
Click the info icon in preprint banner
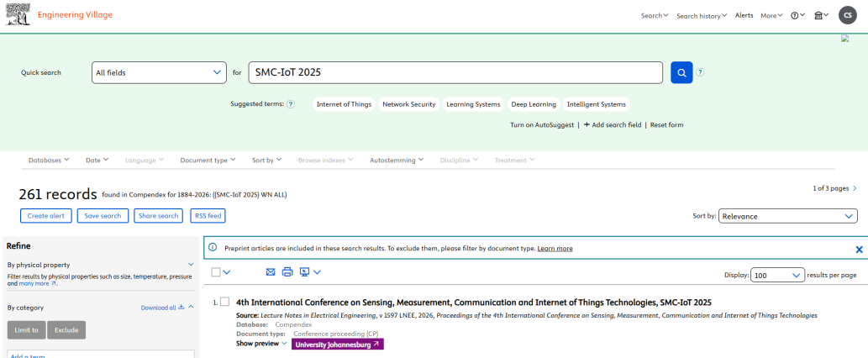pyautogui.click(x=213, y=249)
